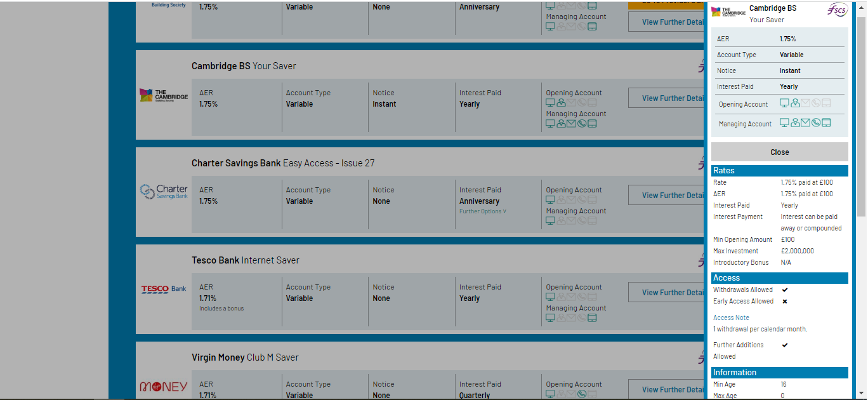Image resolution: width=868 pixels, height=400 pixels.
Task: Click Cambridge BS row's Opening Account branch icon
Action: [561, 102]
